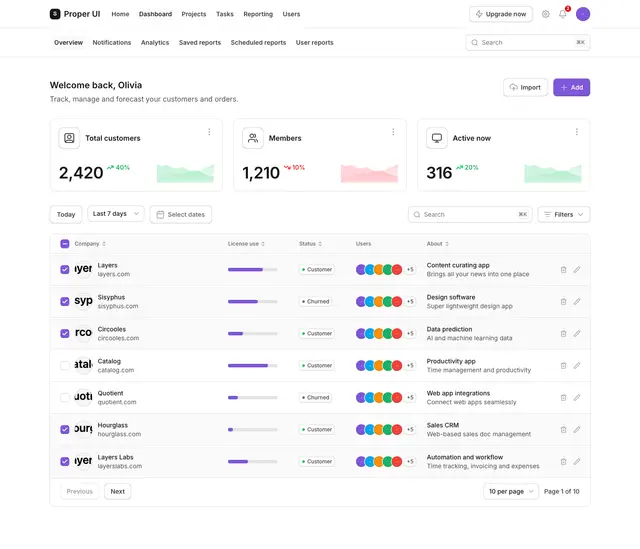
Task: Uncheck the Hourglass row checkbox
Action: pos(64,429)
